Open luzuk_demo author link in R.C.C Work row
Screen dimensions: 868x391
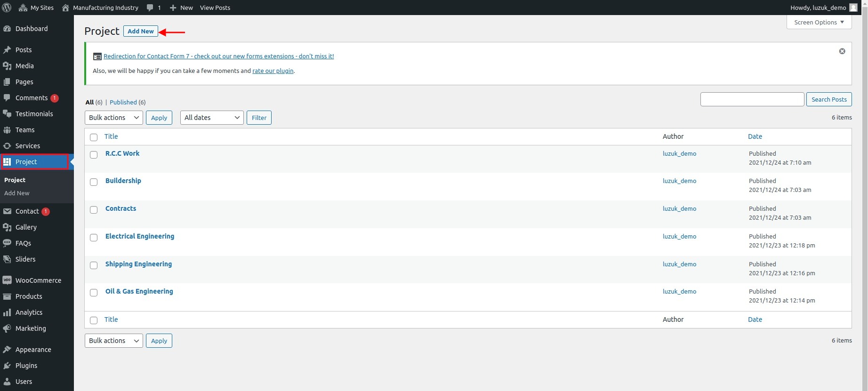[x=679, y=153]
